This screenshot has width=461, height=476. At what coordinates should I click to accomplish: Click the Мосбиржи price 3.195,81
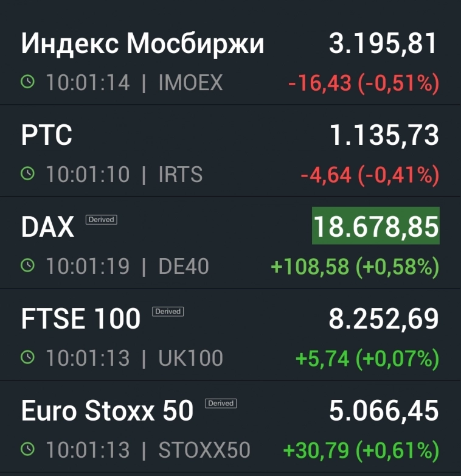(383, 44)
